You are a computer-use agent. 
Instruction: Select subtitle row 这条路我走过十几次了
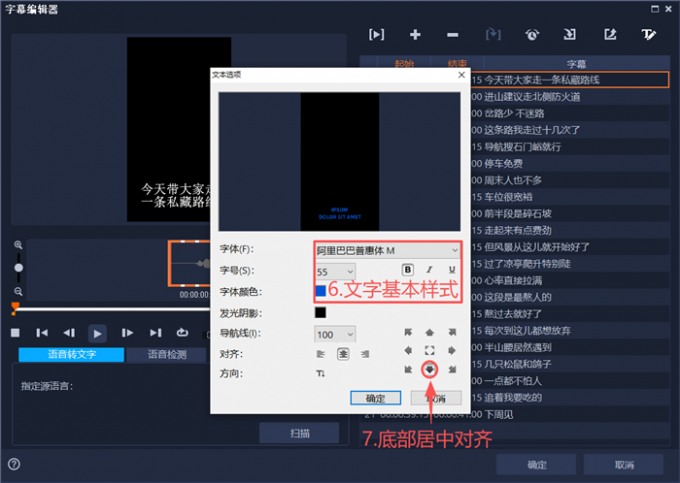[x=569, y=130]
